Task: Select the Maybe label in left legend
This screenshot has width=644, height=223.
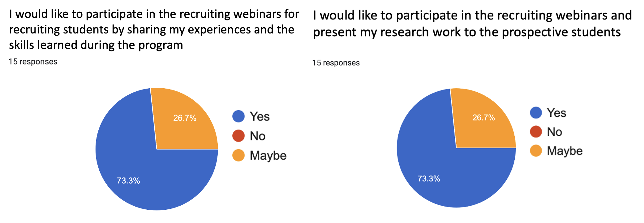Action: (x=268, y=155)
